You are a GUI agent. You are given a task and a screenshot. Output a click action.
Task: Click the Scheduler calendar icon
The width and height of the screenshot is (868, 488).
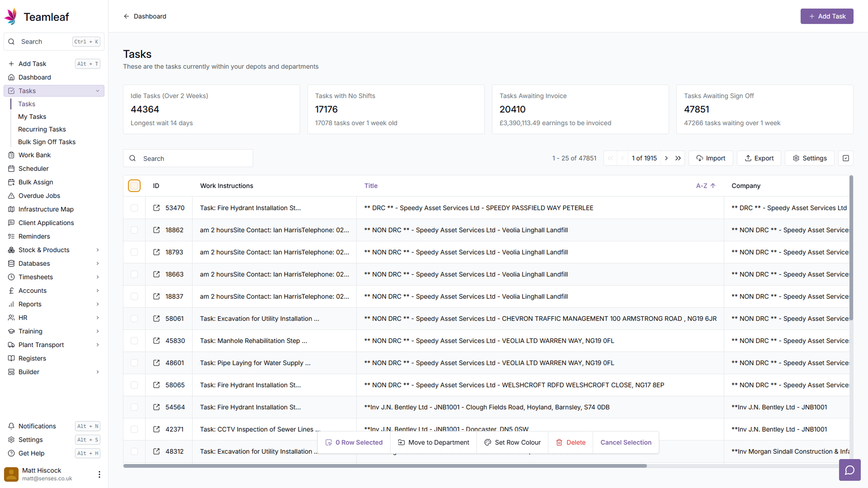[11, 169]
